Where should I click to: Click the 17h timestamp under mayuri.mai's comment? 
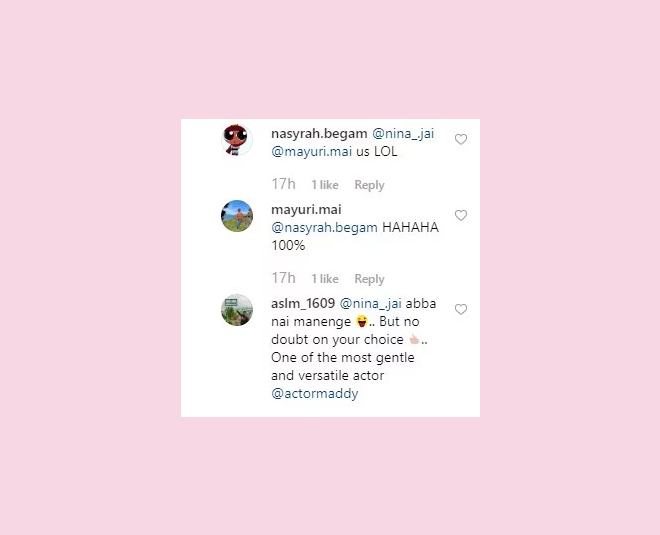coord(283,278)
